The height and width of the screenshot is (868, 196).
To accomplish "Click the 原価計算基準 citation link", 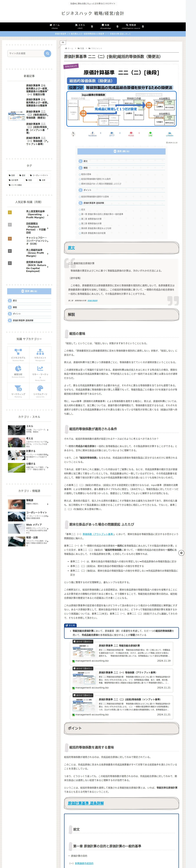I will pos(93,301).
